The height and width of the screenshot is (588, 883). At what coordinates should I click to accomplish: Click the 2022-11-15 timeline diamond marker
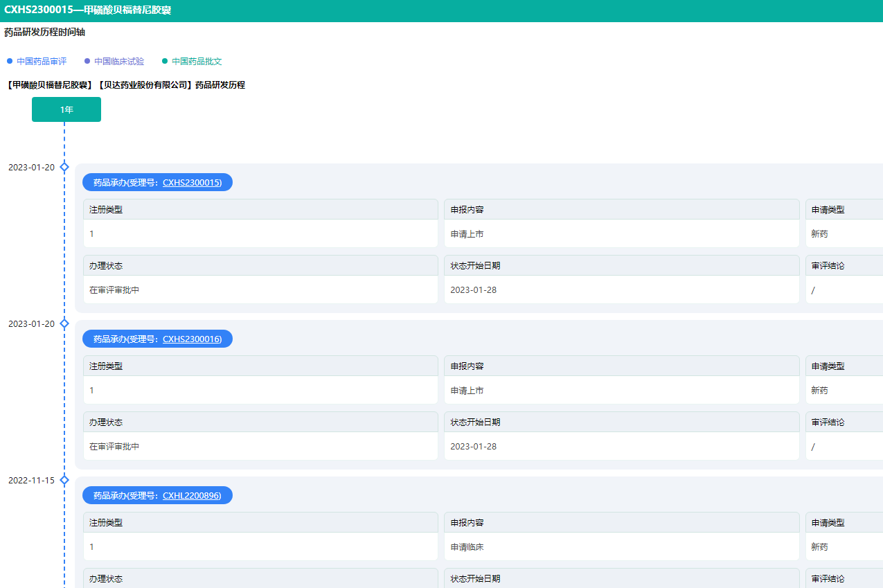(64, 480)
